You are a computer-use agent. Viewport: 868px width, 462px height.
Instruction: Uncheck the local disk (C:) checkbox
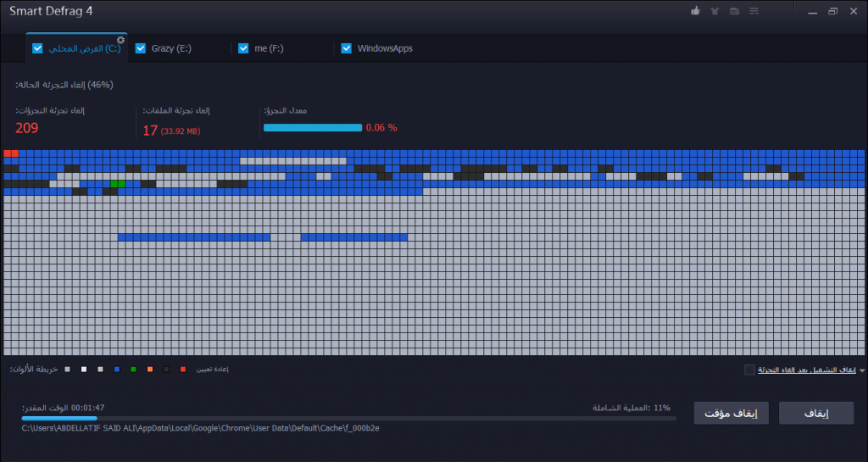[37, 48]
